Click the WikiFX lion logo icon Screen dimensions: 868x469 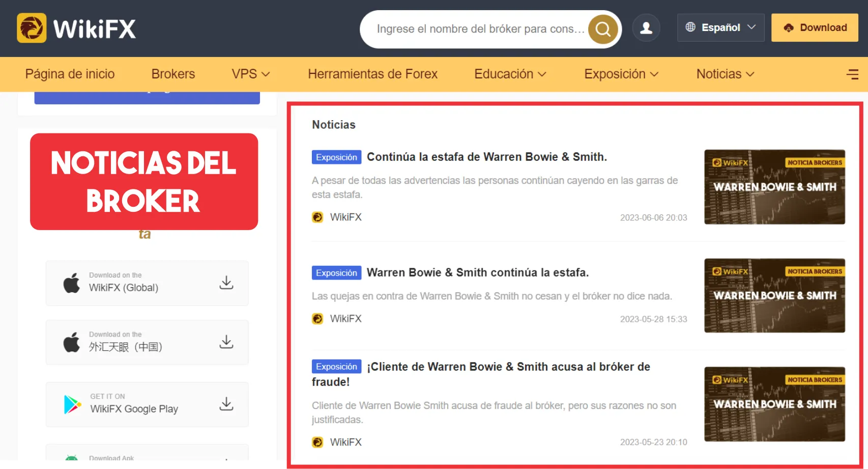32,28
